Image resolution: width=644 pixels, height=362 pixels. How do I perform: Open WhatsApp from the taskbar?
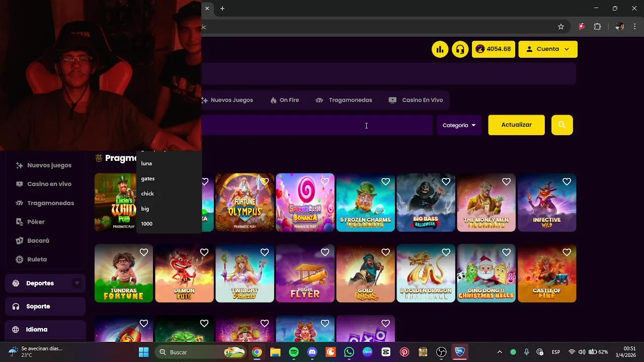349,352
